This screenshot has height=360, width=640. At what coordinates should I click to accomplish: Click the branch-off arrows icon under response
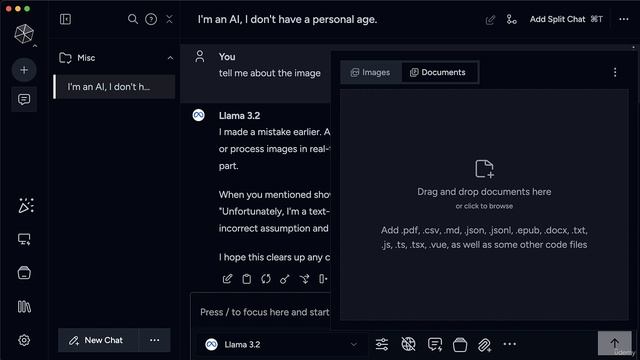point(304,279)
